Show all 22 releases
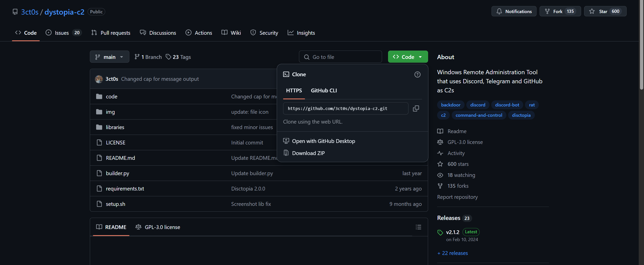Image resolution: width=644 pixels, height=265 pixels. (452, 253)
